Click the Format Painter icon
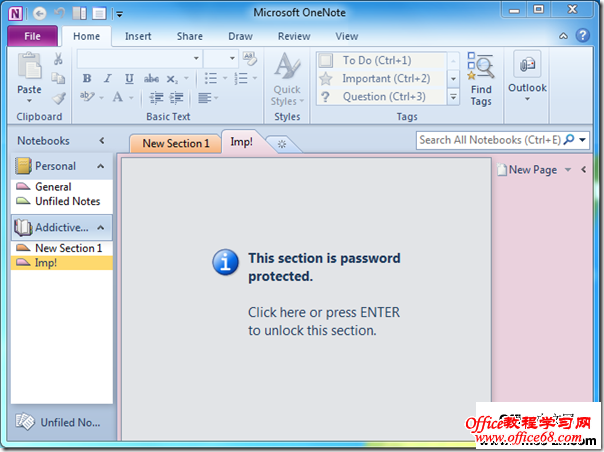 [x=59, y=98]
